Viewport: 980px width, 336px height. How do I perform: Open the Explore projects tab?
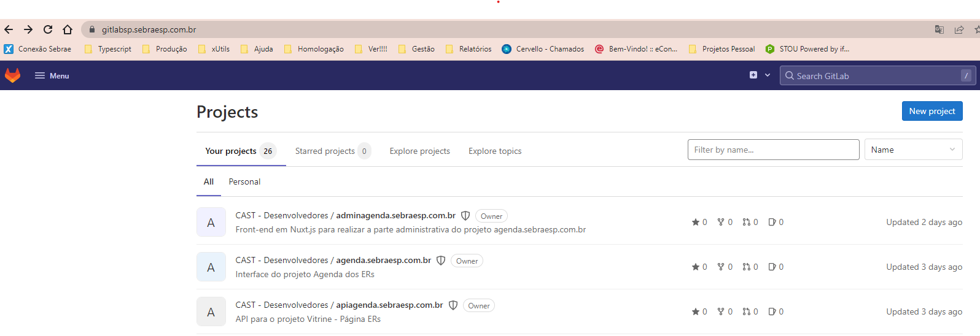point(419,151)
